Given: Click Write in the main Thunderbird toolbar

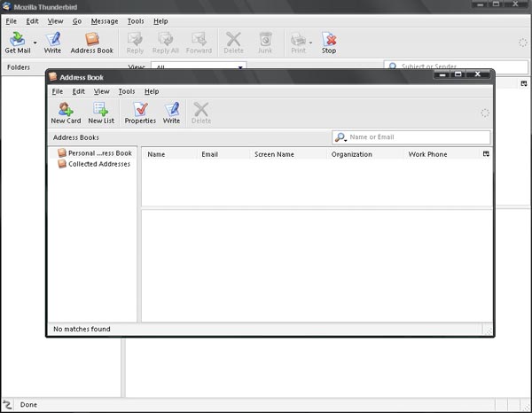Looking at the screenshot, I should coord(52,43).
